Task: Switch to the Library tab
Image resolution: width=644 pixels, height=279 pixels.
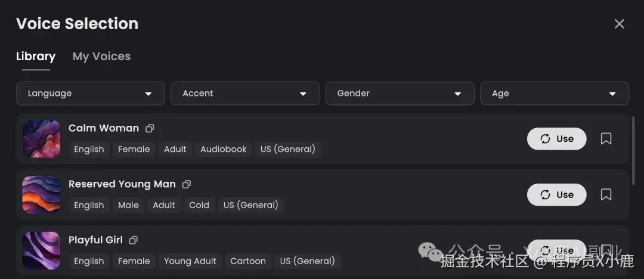Action: [x=36, y=57]
